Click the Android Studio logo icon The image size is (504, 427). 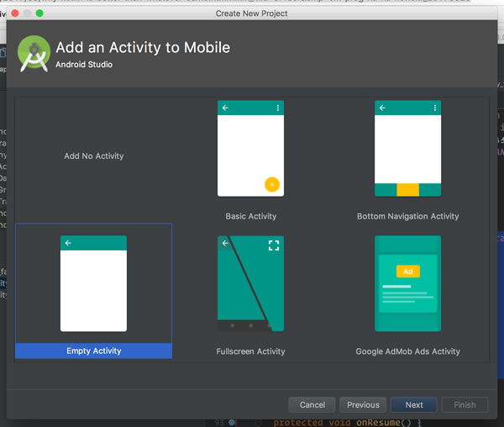coord(34,54)
